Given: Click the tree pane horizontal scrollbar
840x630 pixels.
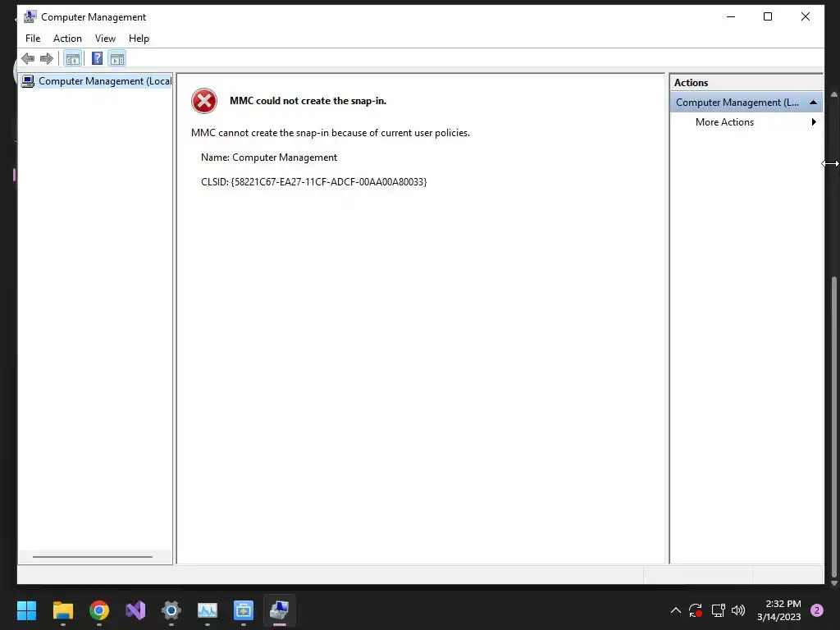Looking at the screenshot, I should pos(93,557).
